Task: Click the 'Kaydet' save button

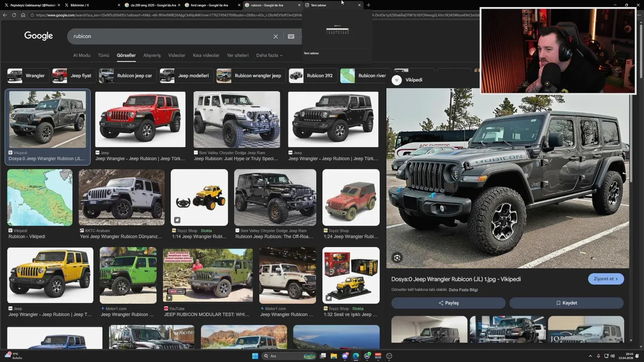Action: pos(567,303)
